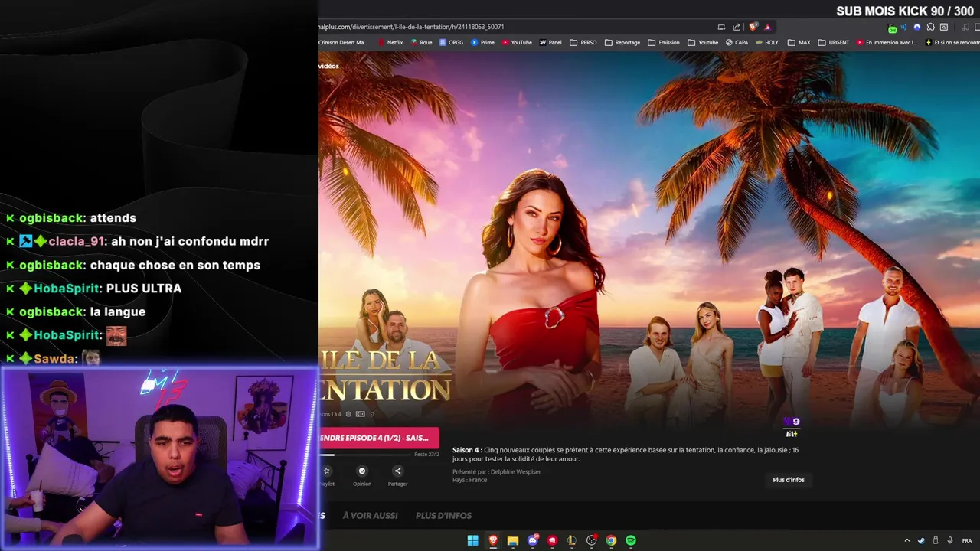Open the YouTube bookmark with red icon
The width and height of the screenshot is (980, 551).
(517, 43)
